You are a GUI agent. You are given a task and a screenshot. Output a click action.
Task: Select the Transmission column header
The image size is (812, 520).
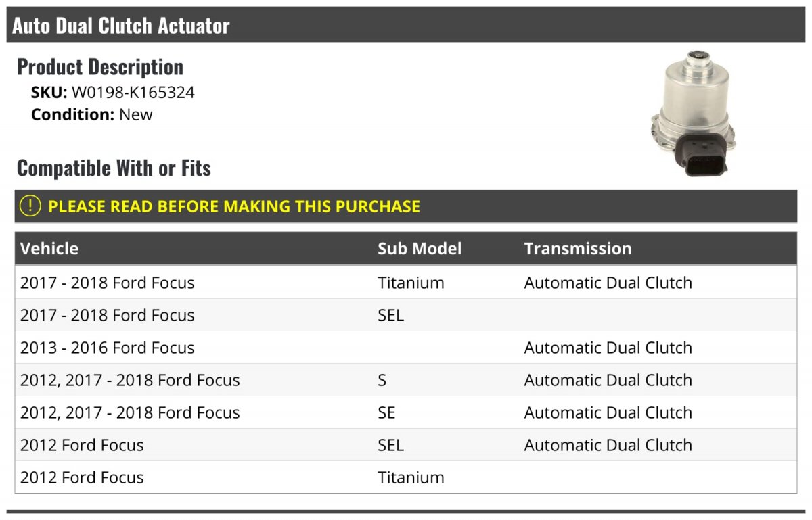click(578, 248)
